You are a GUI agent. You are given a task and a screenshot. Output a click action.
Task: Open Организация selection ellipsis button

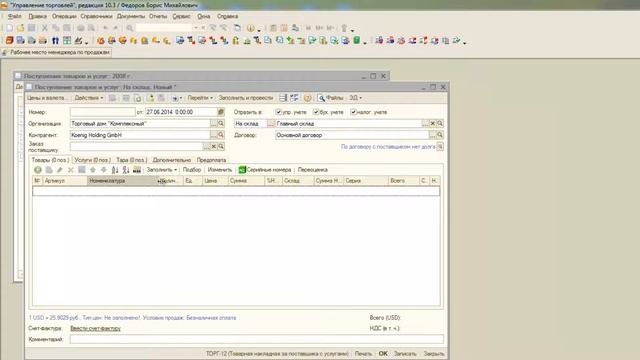coord(213,123)
